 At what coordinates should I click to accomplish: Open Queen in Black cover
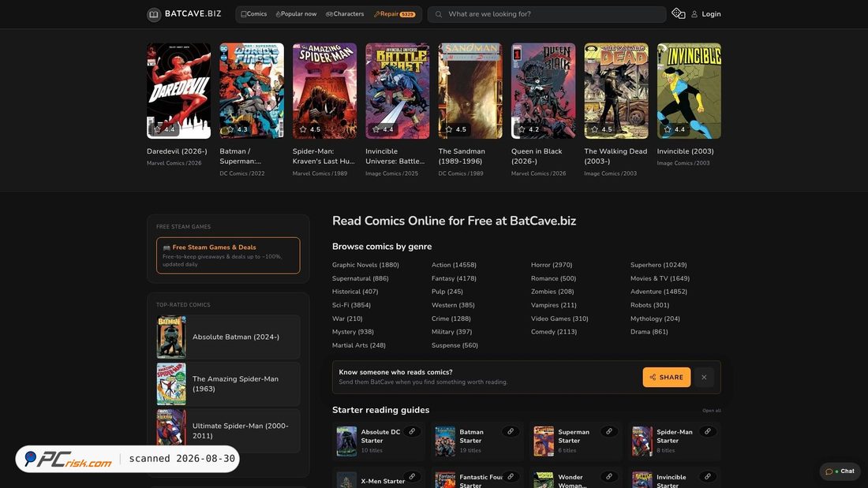point(543,91)
